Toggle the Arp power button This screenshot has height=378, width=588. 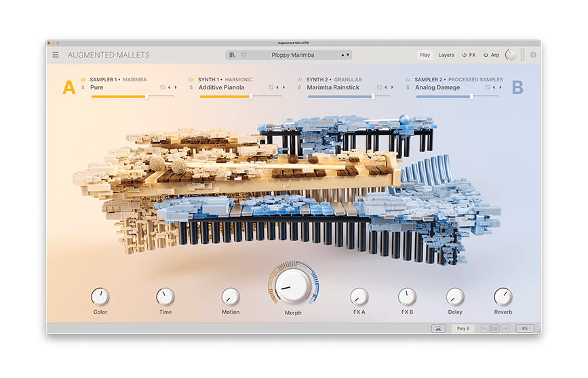(485, 55)
